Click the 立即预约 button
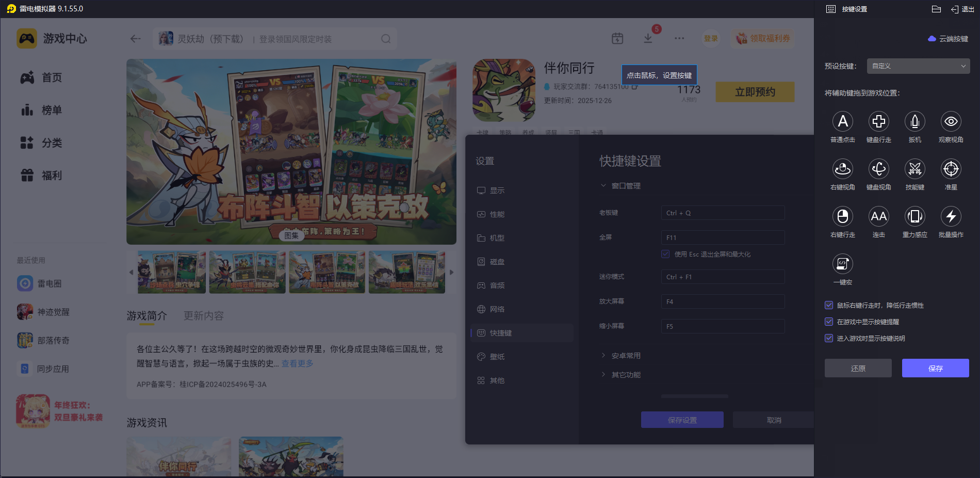 pos(755,92)
